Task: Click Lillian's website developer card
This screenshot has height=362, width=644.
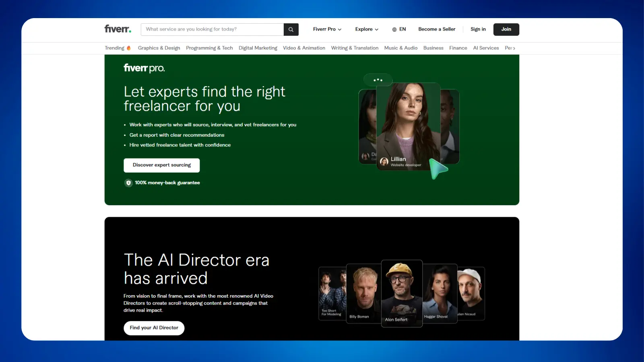Action: pos(408,126)
